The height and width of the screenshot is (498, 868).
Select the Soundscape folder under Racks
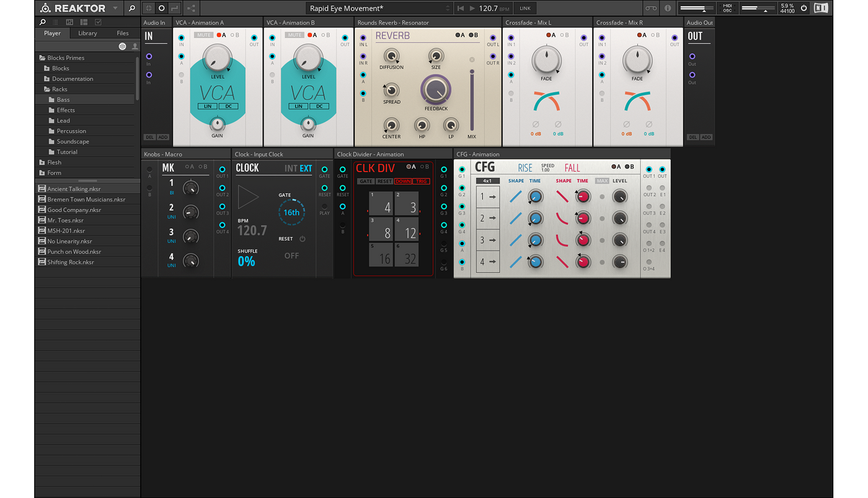pos(85,141)
